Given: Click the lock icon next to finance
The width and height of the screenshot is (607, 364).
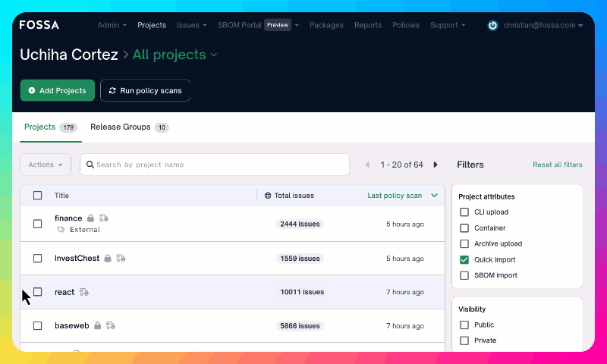Looking at the screenshot, I should click(91, 218).
